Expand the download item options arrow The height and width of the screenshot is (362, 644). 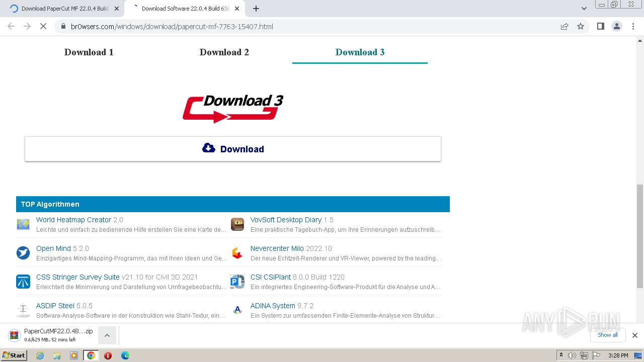107,335
